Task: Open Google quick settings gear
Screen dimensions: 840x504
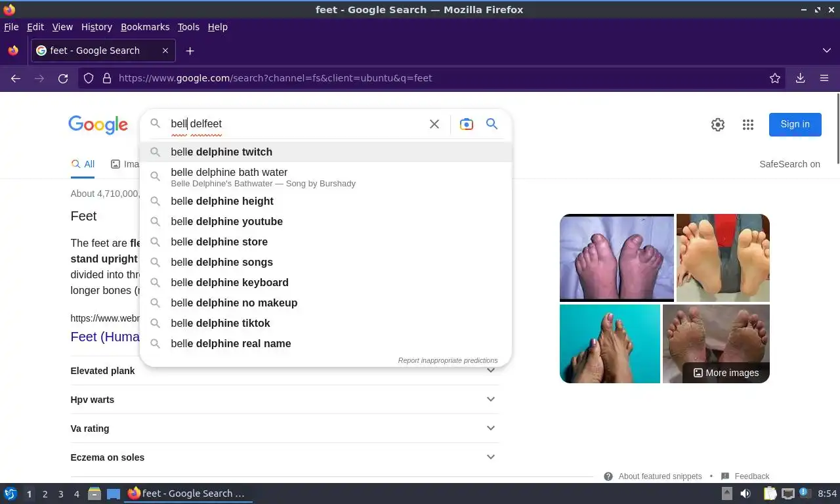Action: coord(718,125)
